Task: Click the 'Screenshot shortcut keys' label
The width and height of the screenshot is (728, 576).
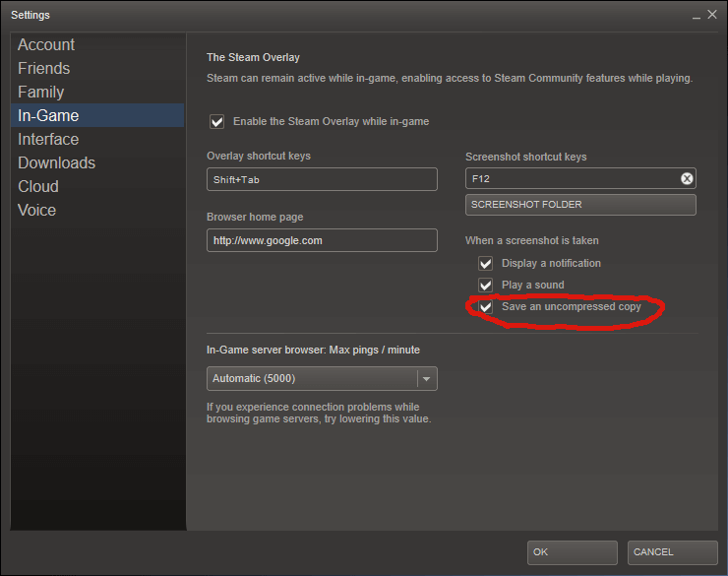Action: [526, 157]
